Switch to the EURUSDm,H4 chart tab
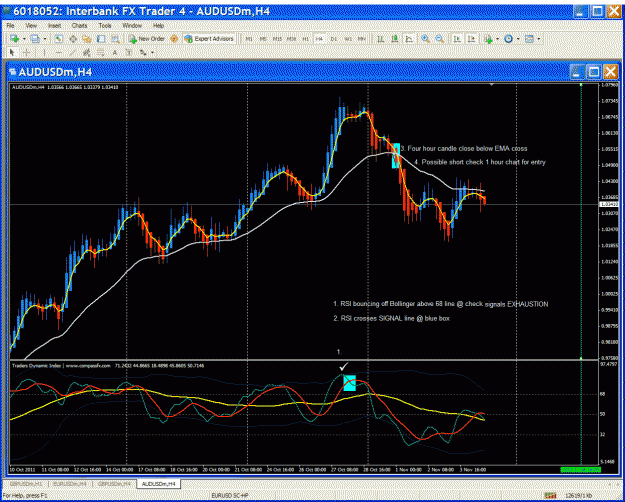The width and height of the screenshot is (625, 502). [70, 484]
